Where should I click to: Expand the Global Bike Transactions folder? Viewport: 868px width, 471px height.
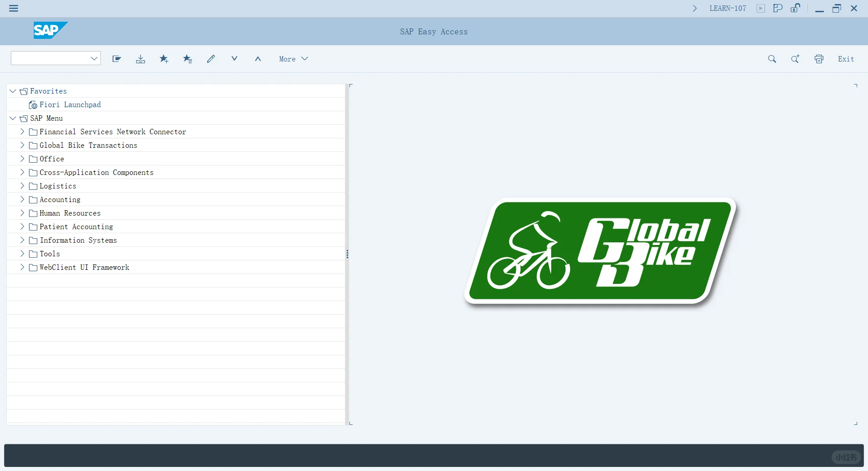pos(22,145)
